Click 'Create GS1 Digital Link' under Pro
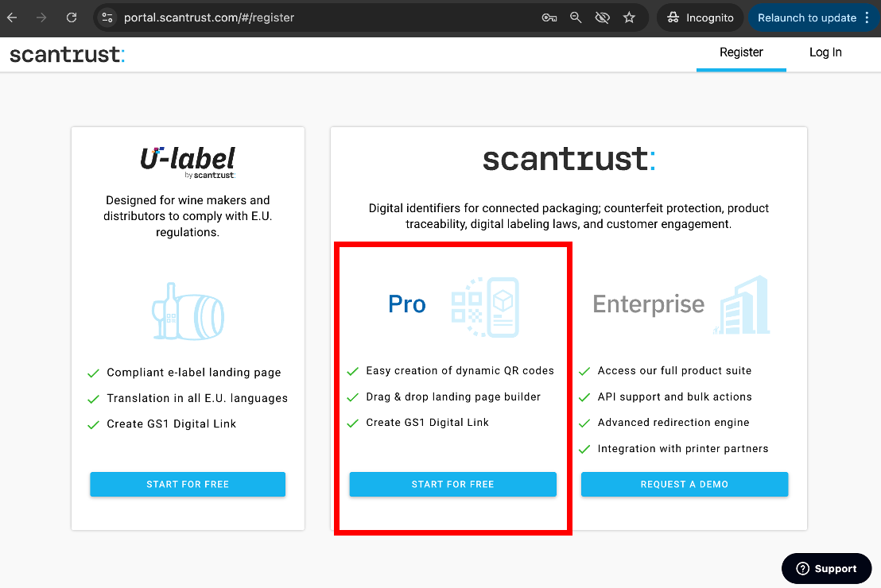 coord(427,422)
